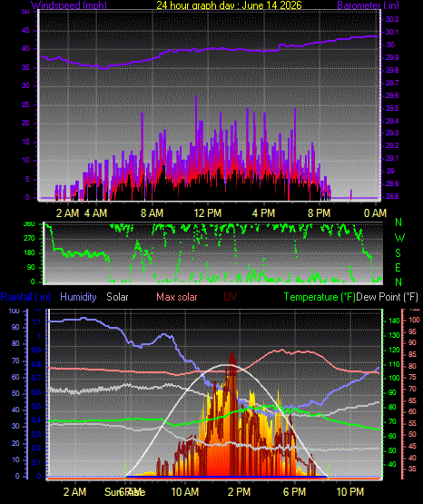The image size is (423, 504).
Task: Click windspeed scale value '45'
Action: coord(25,31)
